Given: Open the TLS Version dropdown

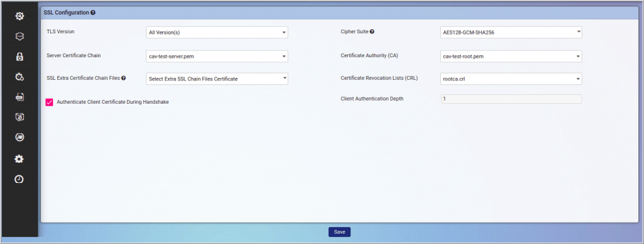Looking at the screenshot, I should (x=217, y=33).
